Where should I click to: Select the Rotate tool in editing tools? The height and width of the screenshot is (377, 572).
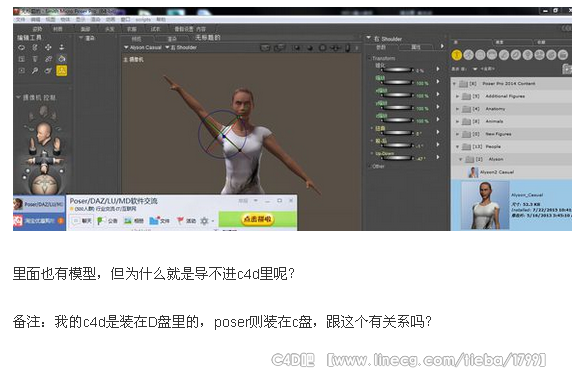tap(22, 47)
